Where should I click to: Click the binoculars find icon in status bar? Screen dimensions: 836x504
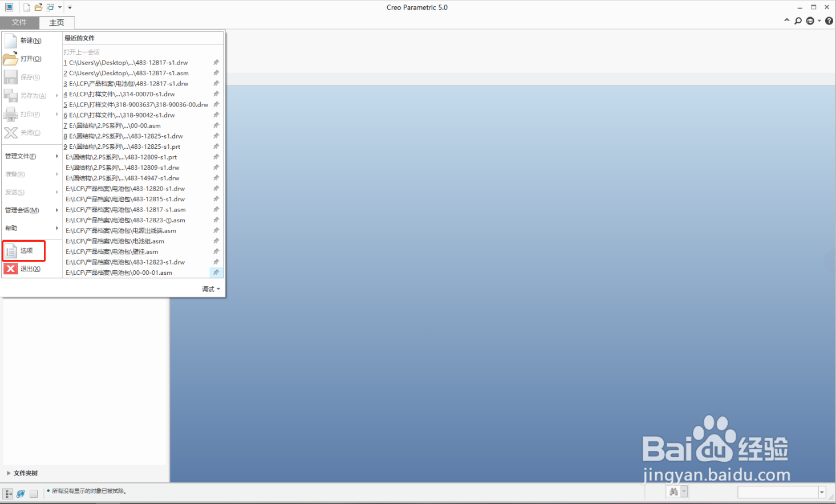click(x=673, y=491)
